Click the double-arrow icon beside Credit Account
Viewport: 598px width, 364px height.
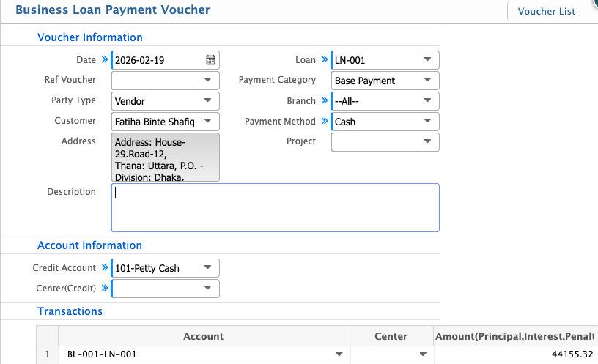(x=104, y=268)
